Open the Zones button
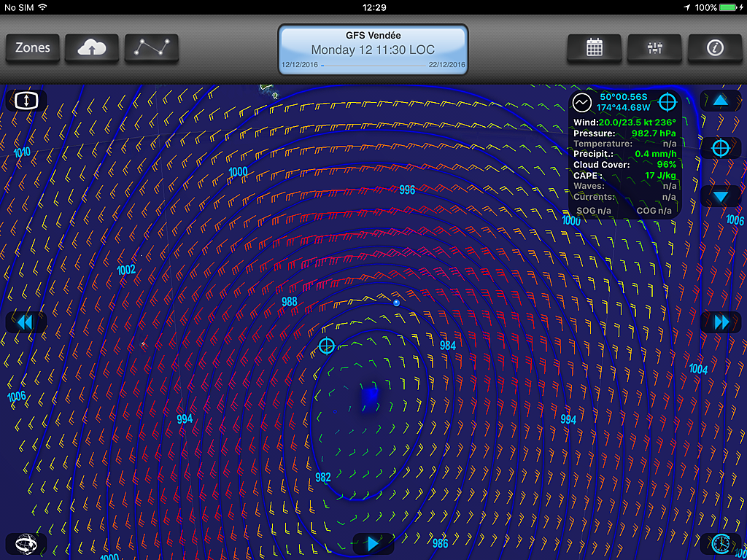747x560 pixels. (x=32, y=48)
